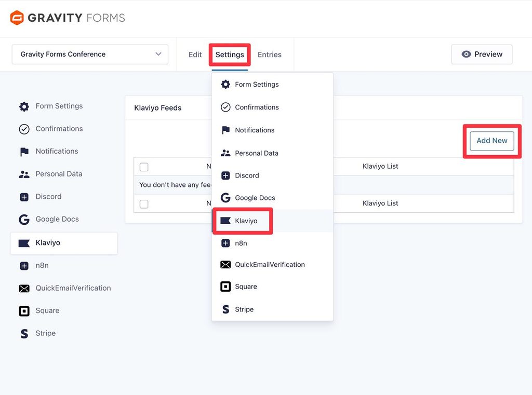The width and height of the screenshot is (532, 395).
Task: Click the checkmark icon beside sidebar Confirmations
Action: [24, 129]
